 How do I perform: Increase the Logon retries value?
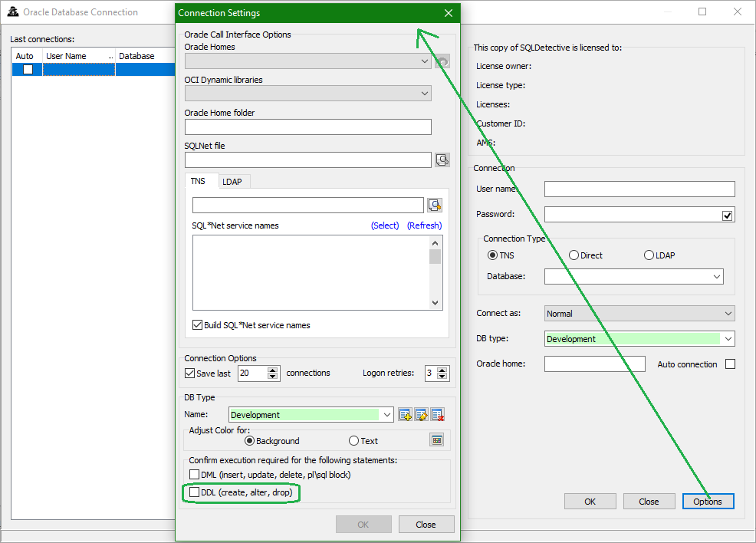[x=442, y=370]
